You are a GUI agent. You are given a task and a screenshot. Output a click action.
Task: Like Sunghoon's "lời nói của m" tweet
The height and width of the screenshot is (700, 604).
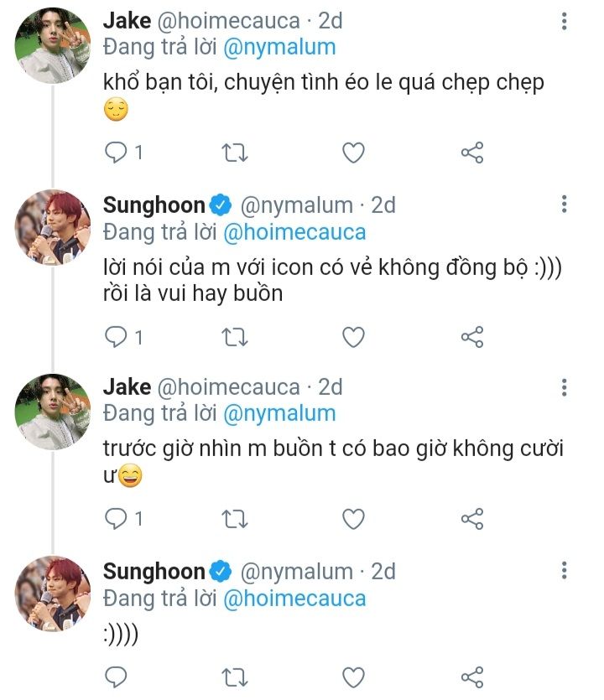tap(354, 337)
